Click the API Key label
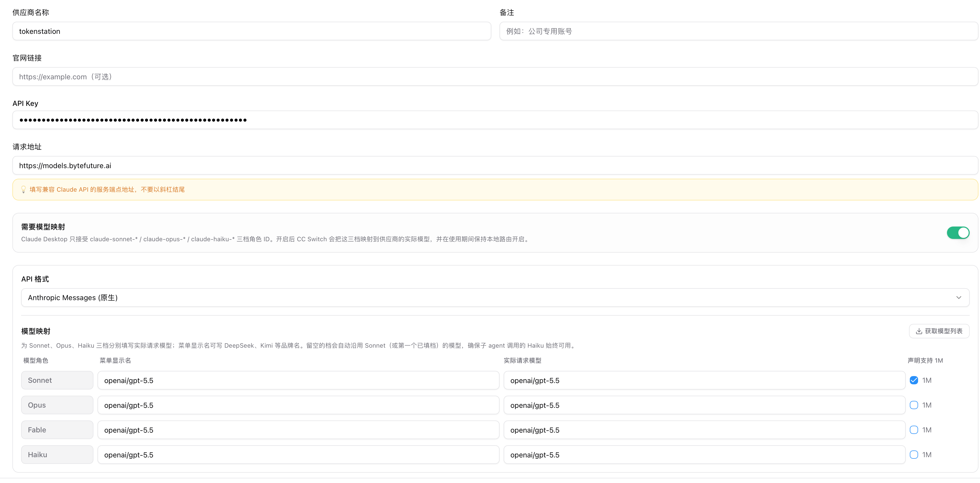980x483 pixels. tap(26, 104)
